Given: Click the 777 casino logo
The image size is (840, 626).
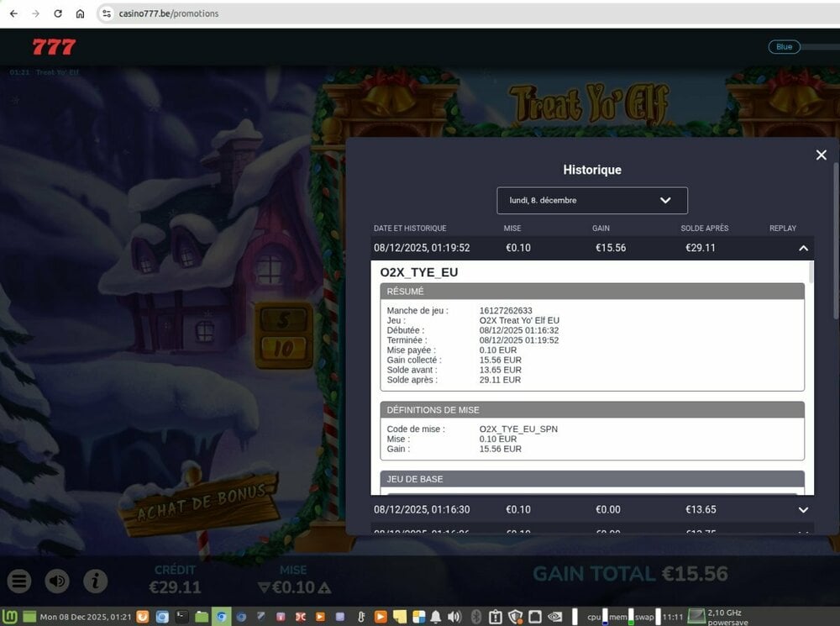Looking at the screenshot, I should point(54,47).
